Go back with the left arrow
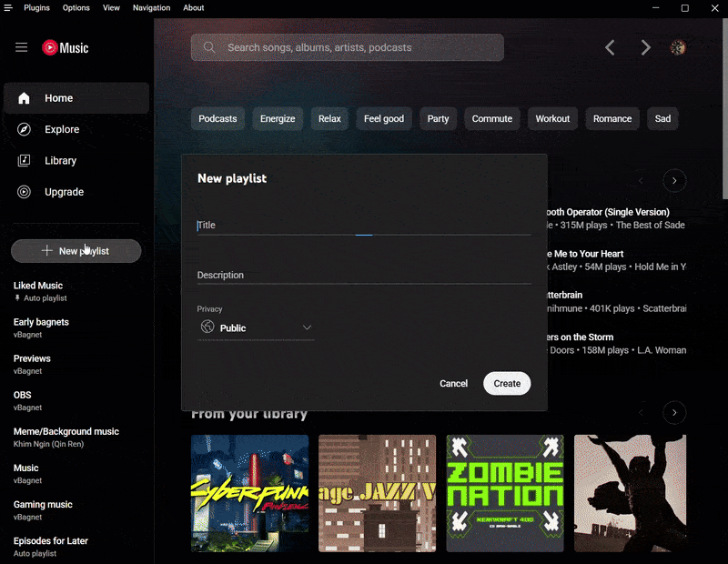Viewport: 728px width, 564px height. pyautogui.click(x=610, y=47)
